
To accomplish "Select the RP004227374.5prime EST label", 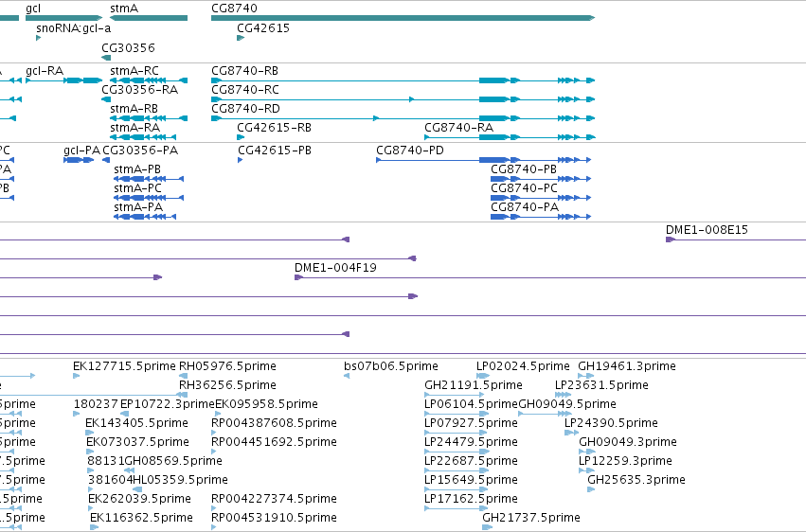I will [274, 499].
